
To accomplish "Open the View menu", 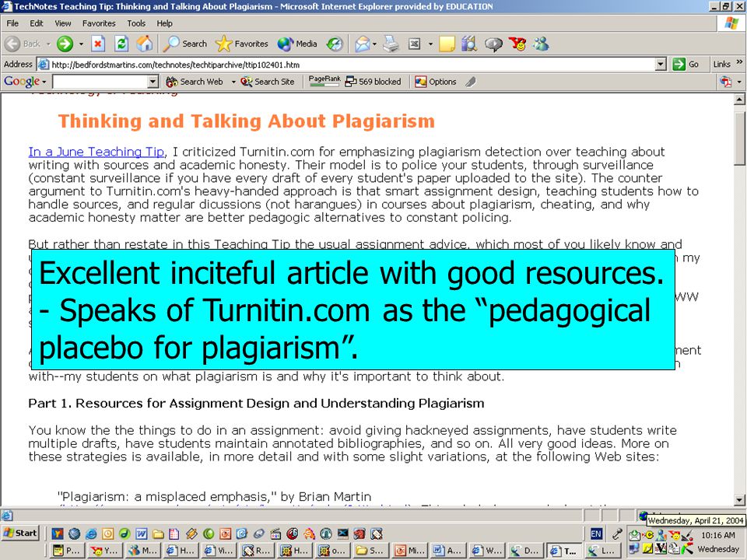I will tap(62, 23).
